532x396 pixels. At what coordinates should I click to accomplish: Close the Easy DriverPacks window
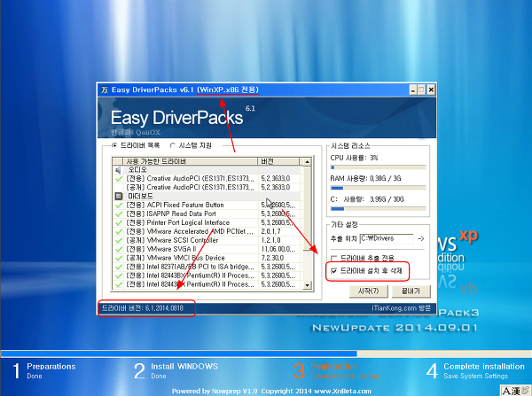coord(431,90)
